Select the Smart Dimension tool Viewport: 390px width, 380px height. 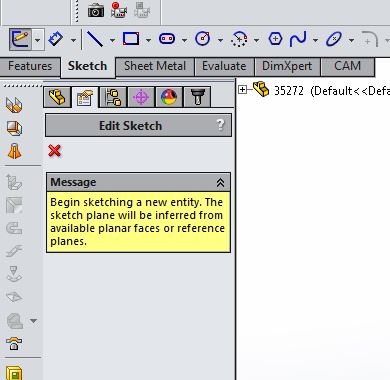56,39
